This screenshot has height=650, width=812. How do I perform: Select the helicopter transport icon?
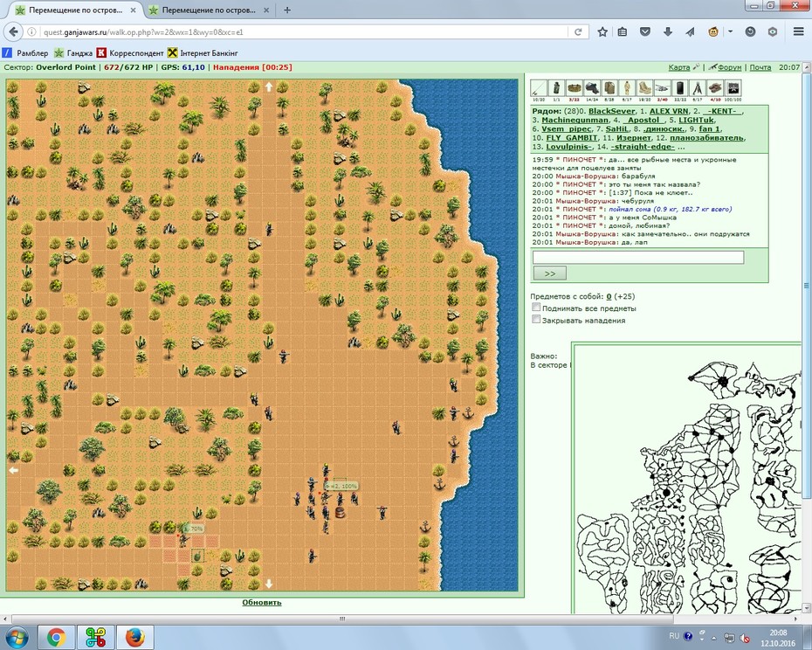tap(662, 88)
